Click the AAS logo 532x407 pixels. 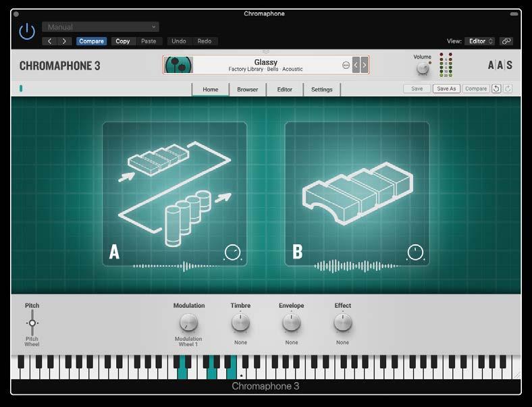500,65
